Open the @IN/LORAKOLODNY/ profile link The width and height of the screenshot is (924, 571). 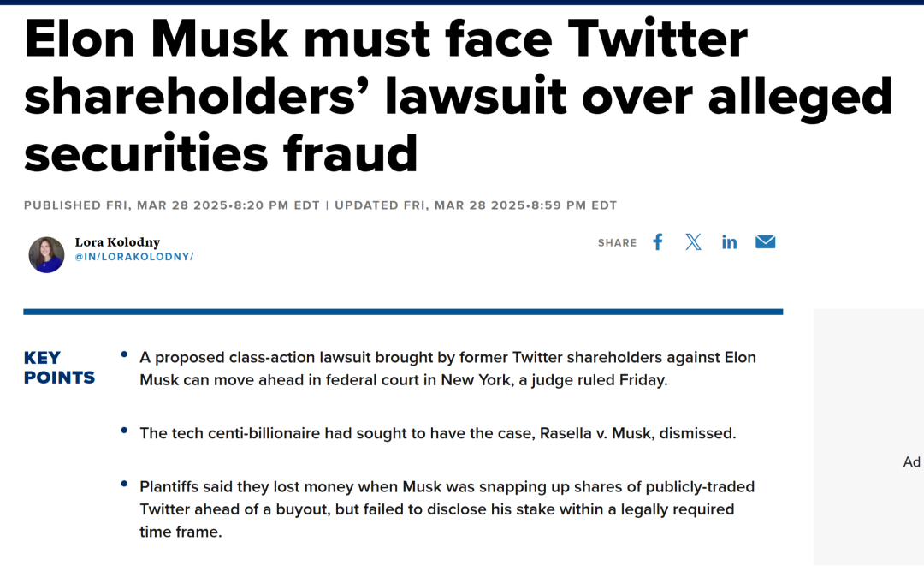134,257
